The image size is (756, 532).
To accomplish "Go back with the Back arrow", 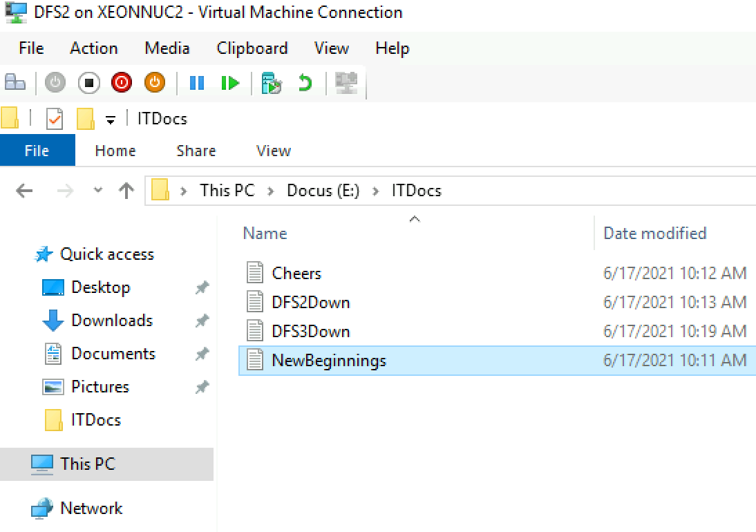I will tap(24, 191).
